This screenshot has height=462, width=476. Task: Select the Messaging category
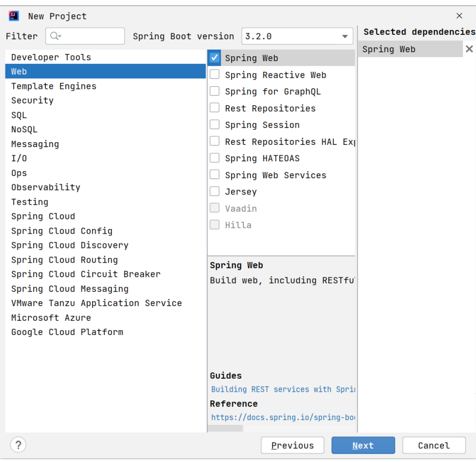[105, 144]
